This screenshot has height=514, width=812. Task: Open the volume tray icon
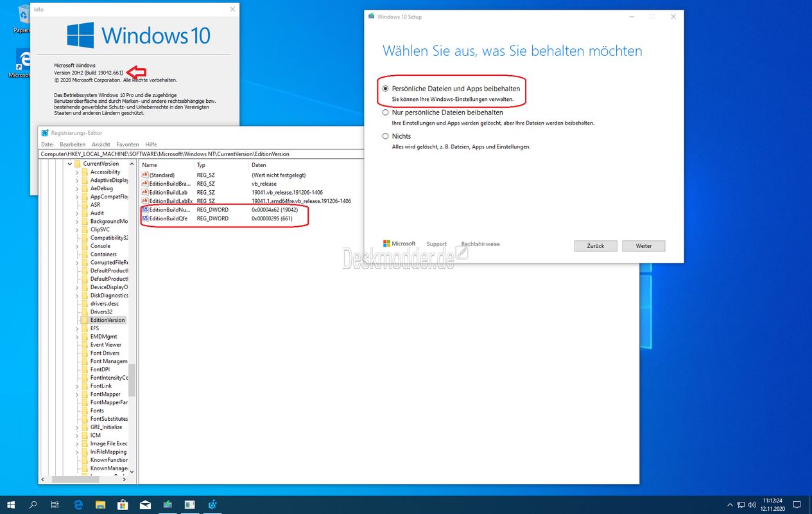click(752, 505)
